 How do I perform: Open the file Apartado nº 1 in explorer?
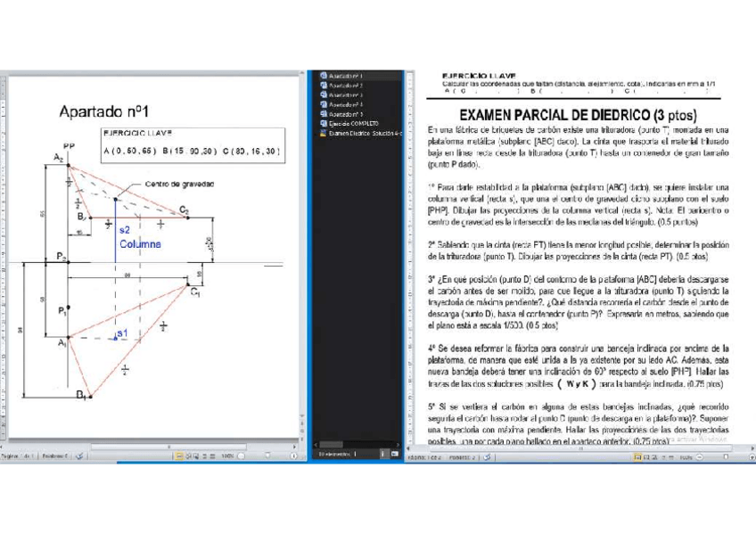click(346, 76)
